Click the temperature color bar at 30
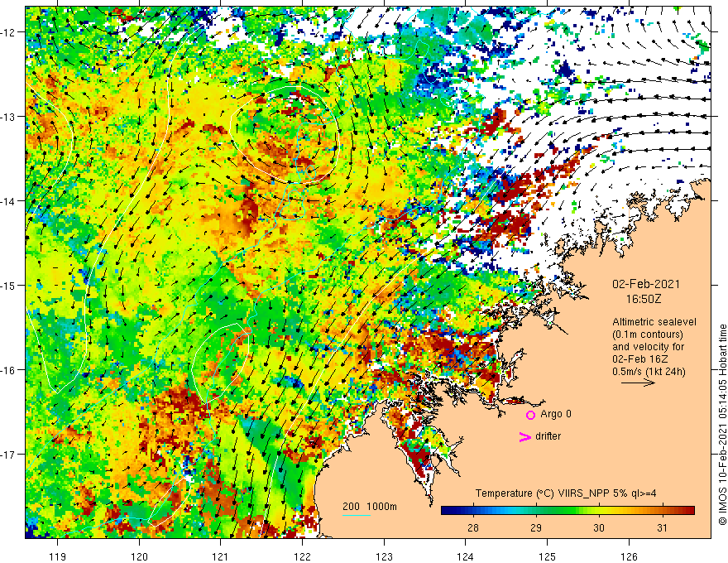 [599, 511]
